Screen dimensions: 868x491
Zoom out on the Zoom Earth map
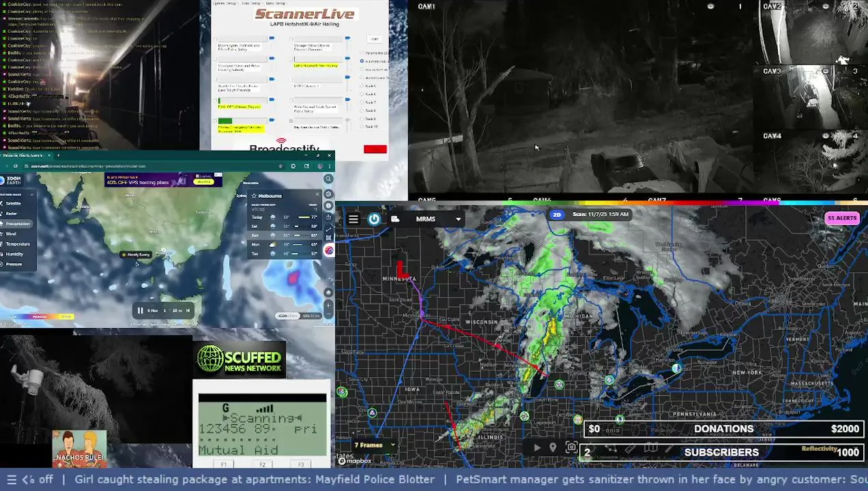click(x=328, y=314)
